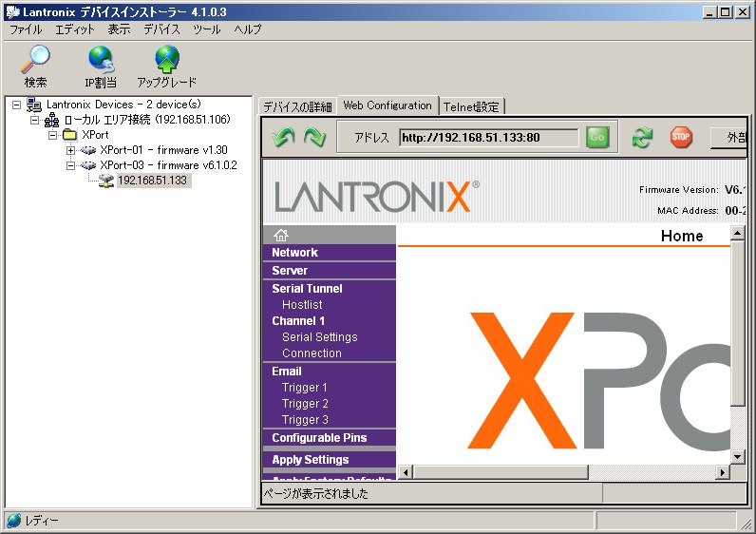756x534 pixels.
Task: Open the Serial Settings link
Action: 320,337
